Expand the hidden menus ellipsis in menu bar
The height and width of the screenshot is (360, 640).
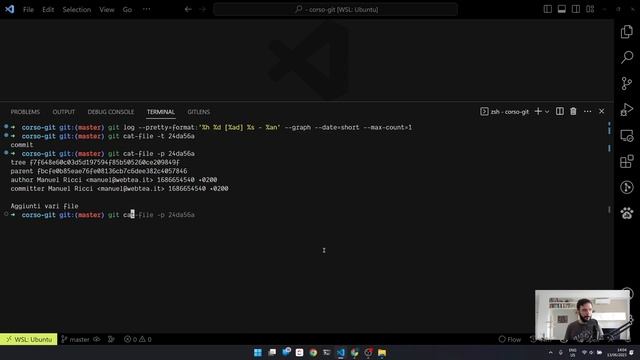(x=146, y=9)
